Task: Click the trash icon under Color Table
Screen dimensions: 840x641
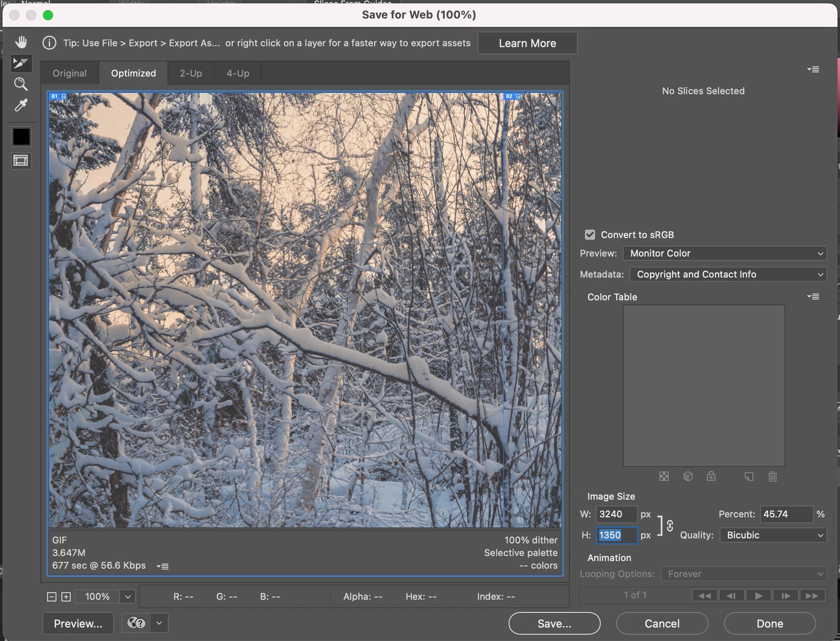Action: (772, 477)
